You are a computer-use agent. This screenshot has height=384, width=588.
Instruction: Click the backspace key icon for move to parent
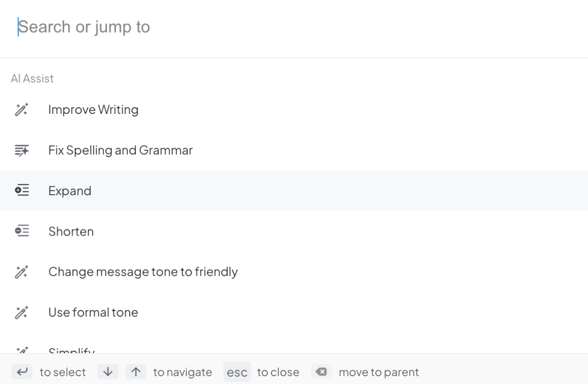click(321, 372)
